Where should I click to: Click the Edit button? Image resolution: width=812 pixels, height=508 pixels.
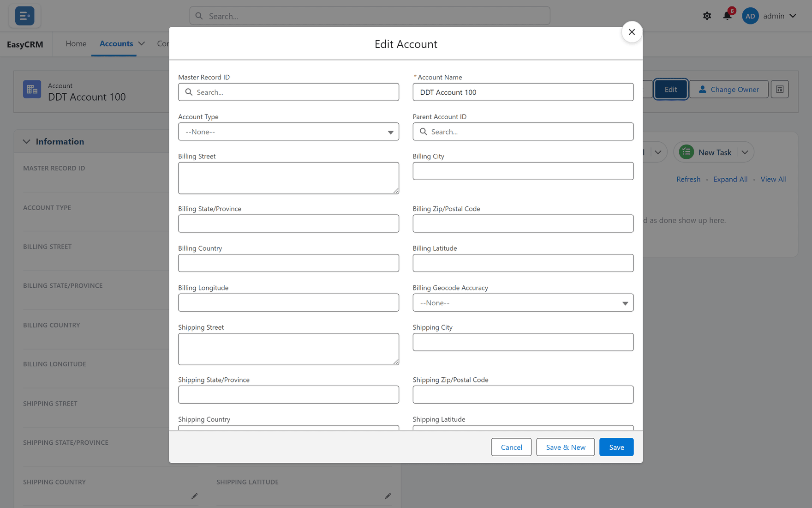671,89
